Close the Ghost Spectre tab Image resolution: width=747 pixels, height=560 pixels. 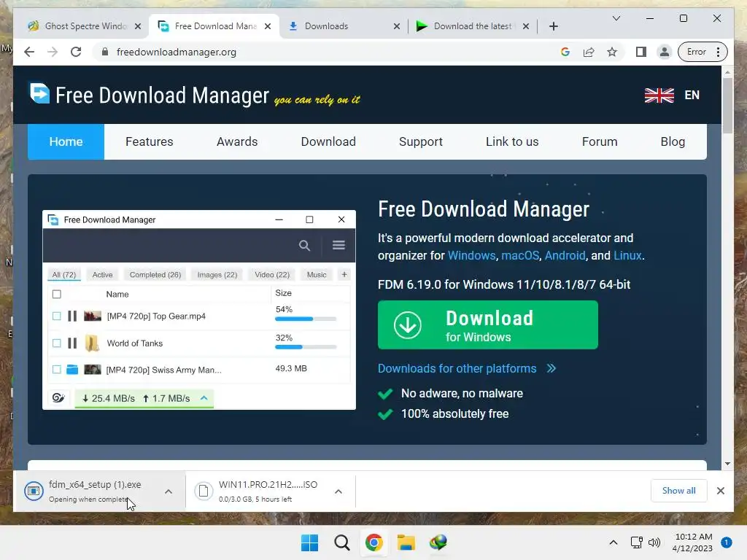138,26
